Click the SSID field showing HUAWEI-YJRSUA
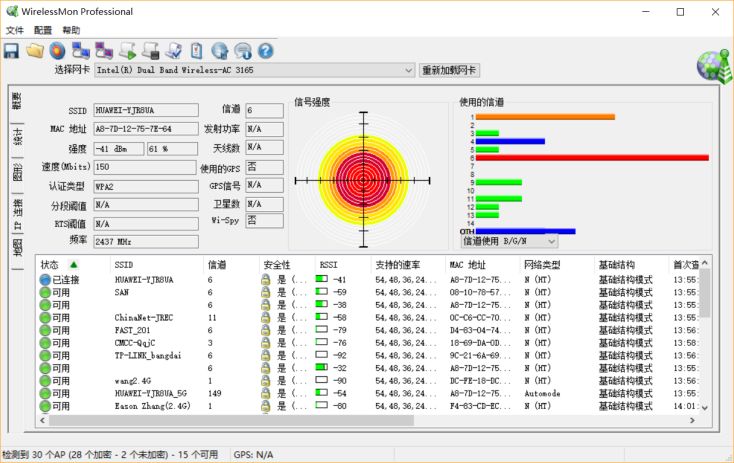Screen dimensions: 734x463 146,110
